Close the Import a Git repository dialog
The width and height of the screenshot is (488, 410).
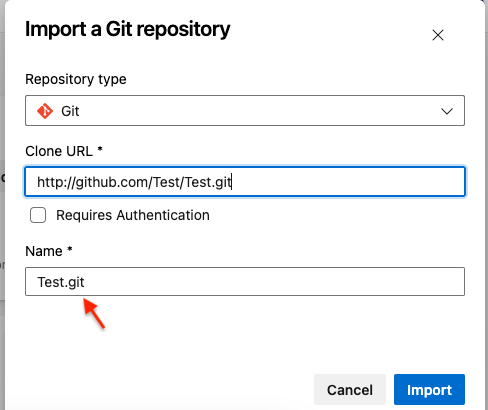point(438,35)
